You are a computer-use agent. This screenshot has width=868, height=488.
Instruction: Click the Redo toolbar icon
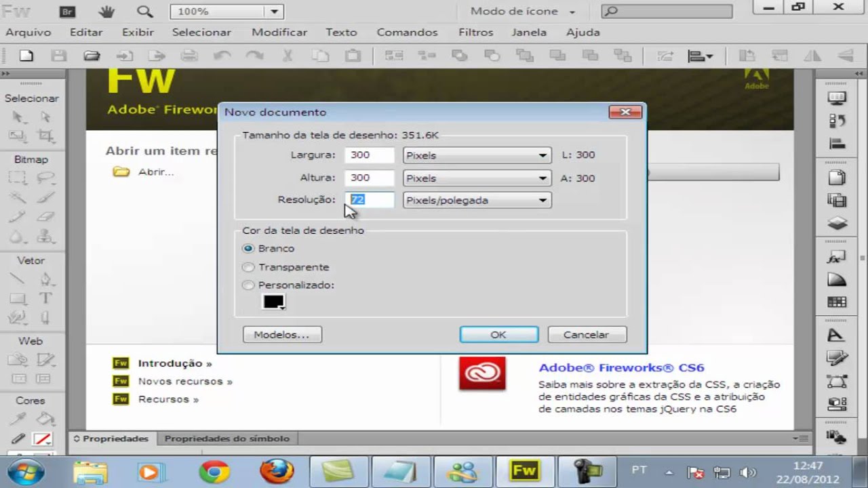(x=254, y=56)
